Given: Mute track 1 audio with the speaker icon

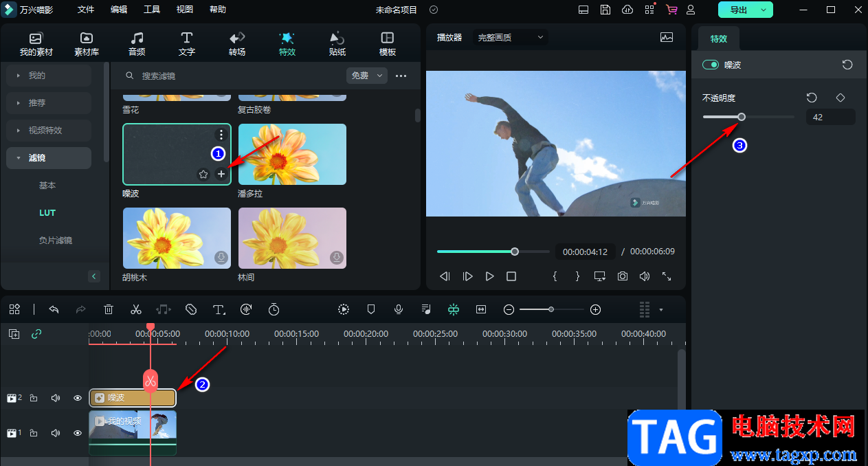Looking at the screenshot, I should (56, 433).
